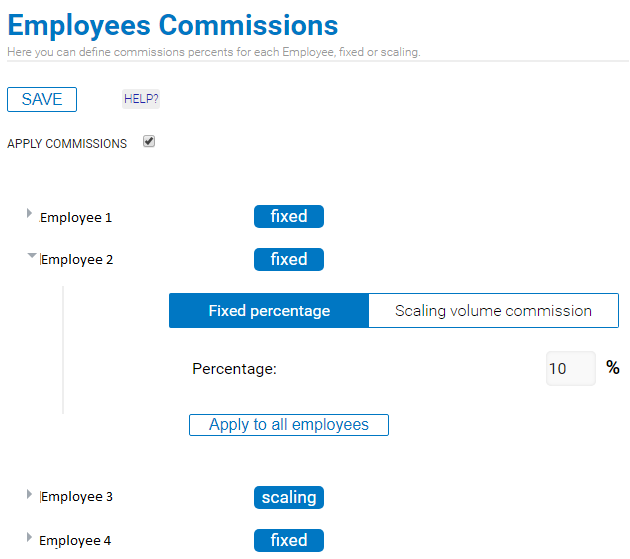Viewport: 630px width, 559px height.
Task: Collapse the Employee 2 row arrow
Action: click(x=32, y=256)
